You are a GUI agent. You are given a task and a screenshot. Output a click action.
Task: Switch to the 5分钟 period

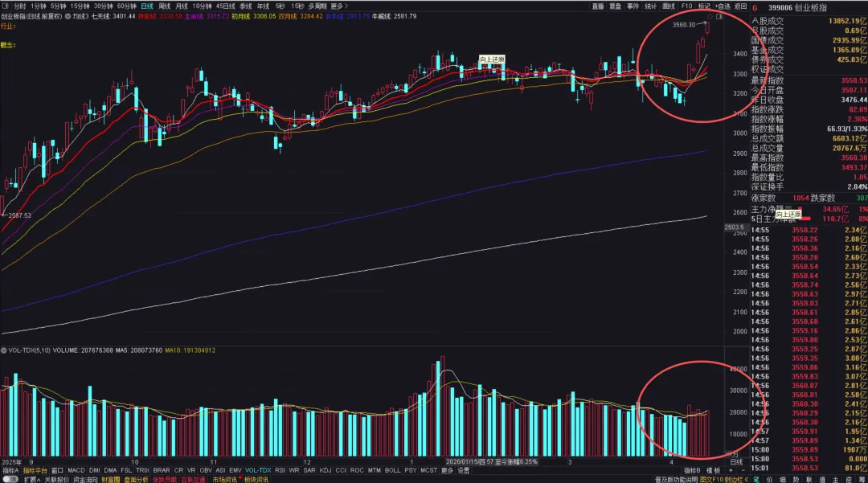coord(58,6)
